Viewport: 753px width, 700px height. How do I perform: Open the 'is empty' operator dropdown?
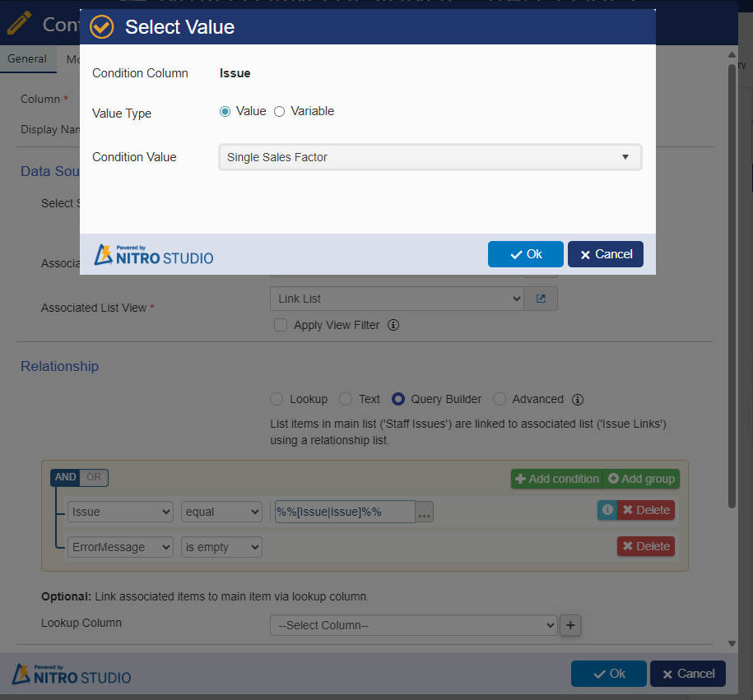[221, 547]
